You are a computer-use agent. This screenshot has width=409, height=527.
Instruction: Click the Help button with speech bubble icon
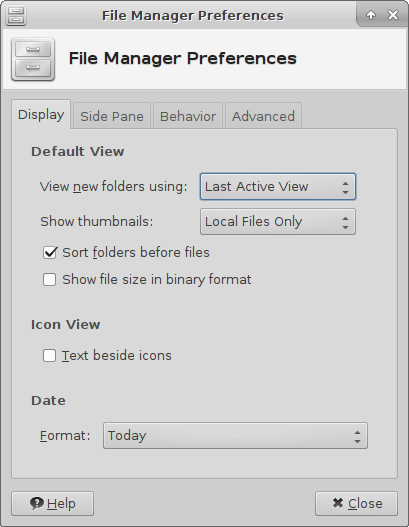point(52,503)
